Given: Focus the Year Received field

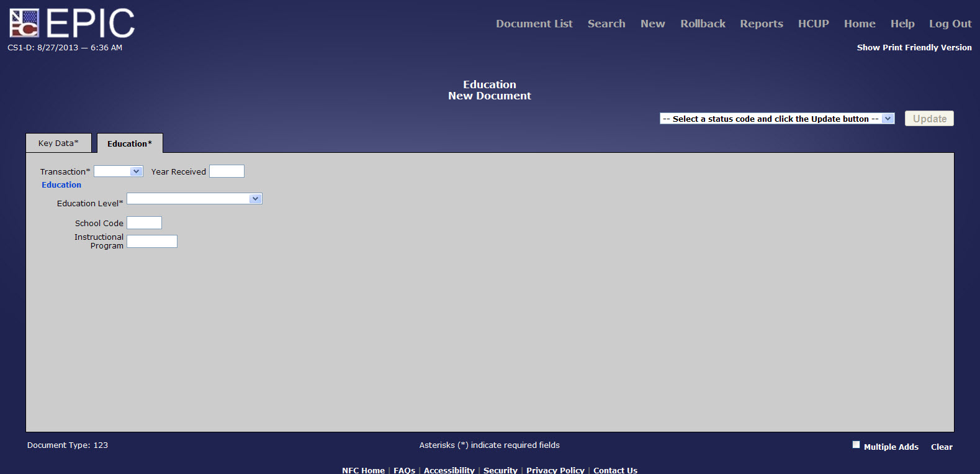Looking at the screenshot, I should click(227, 171).
